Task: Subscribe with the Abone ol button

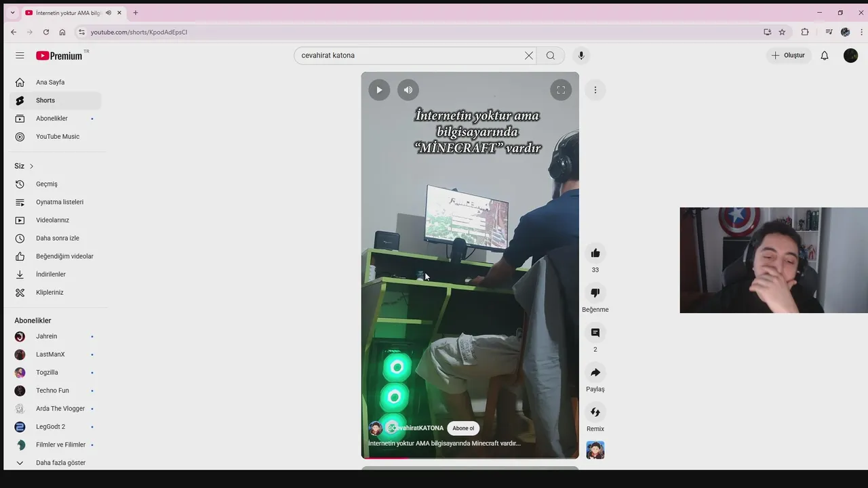Action: tap(463, 428)
